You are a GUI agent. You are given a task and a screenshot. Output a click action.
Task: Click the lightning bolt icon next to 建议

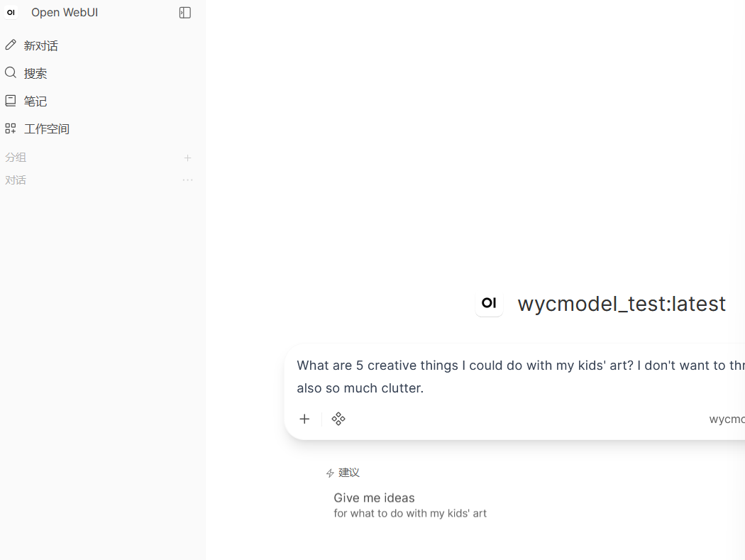330,473
